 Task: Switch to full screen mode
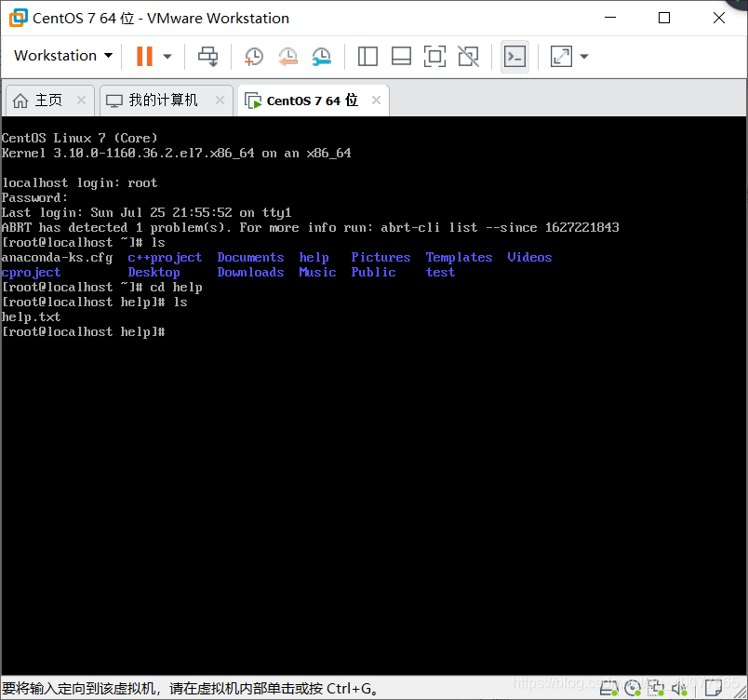pyautogui.click(x=434, y=56)
